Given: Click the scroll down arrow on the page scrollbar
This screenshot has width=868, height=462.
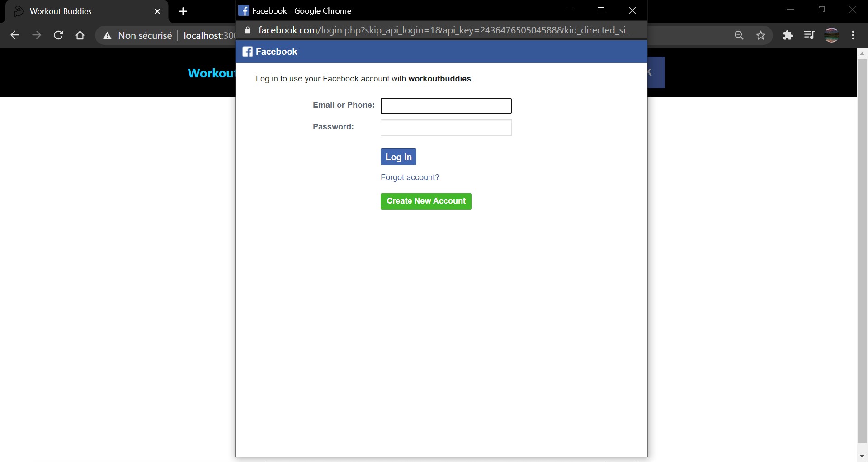Looking at the screenshot, I should [862, 456].
